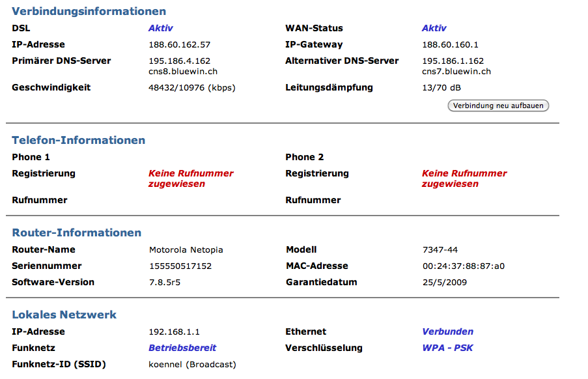Open the "WPA - PSK" encryption value
This screenshot has width=588, height=379.
(x=447, y=348)
